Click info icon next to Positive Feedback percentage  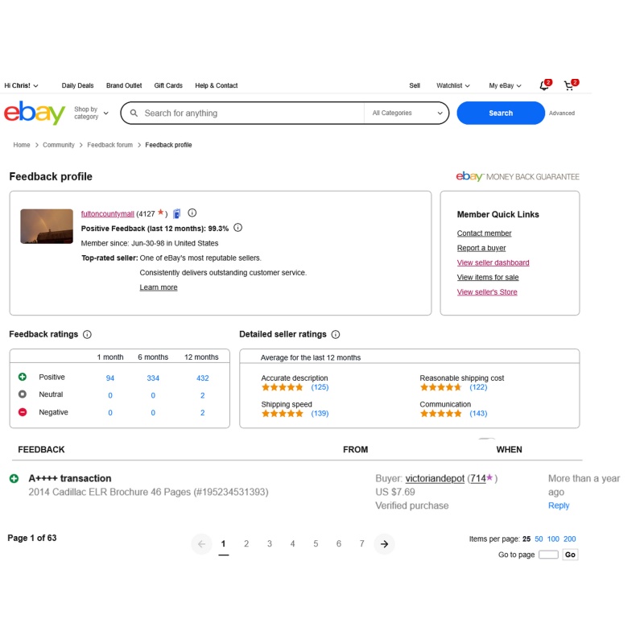pos(237,228)
